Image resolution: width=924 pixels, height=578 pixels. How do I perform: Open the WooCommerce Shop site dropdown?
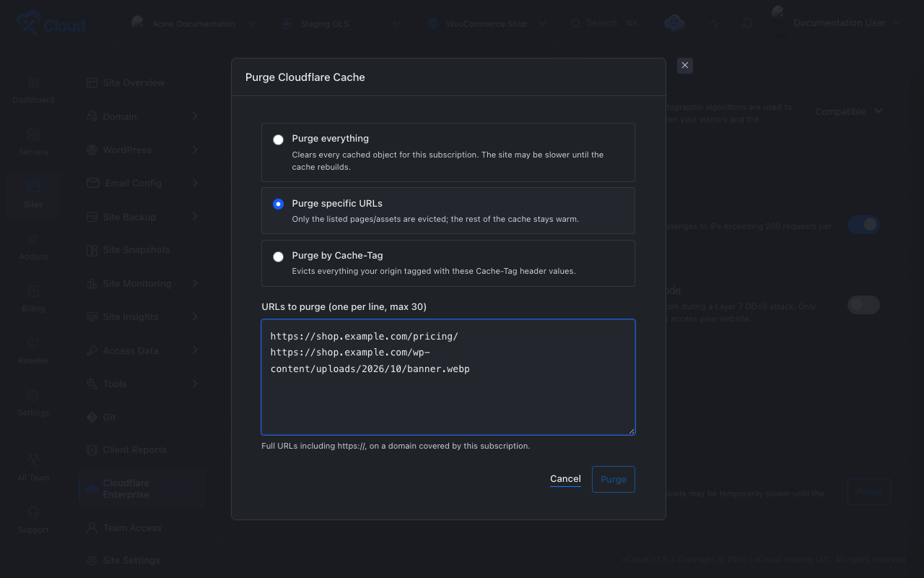(487, 24)
